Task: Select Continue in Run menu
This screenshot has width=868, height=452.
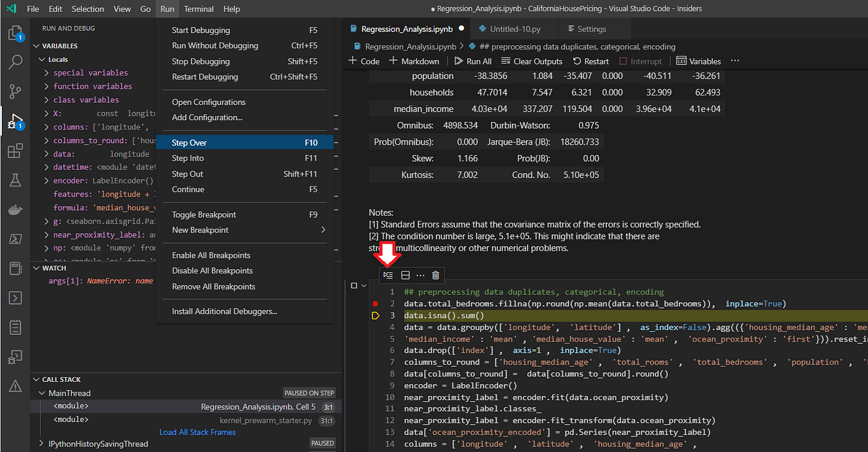Action: [x=245, y=190]
